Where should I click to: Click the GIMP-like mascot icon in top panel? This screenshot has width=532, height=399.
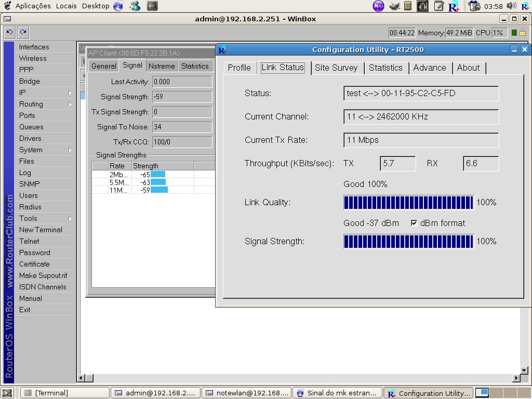(394, 6)
